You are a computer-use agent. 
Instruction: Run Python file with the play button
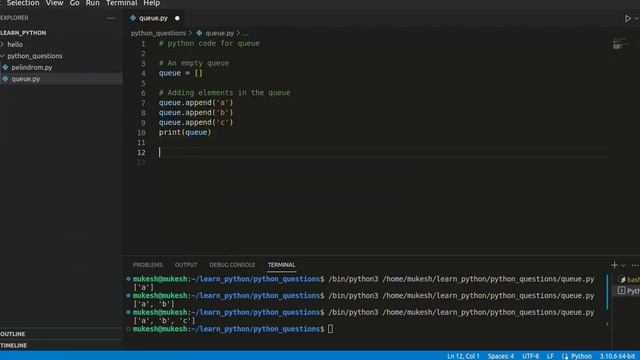pos(627,18)
